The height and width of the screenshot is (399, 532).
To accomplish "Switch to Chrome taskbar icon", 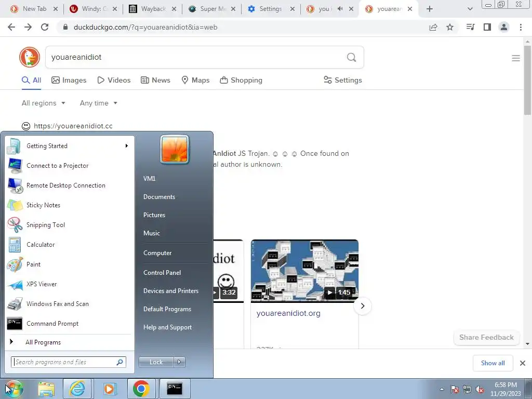I will (x=141, y=389).
